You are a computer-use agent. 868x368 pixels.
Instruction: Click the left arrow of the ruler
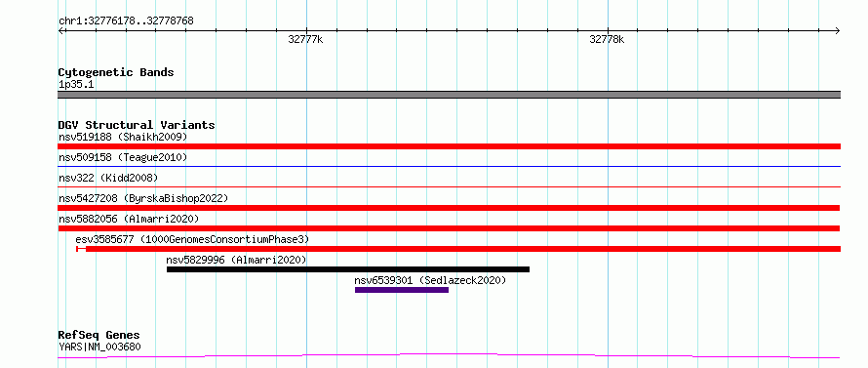61,30
